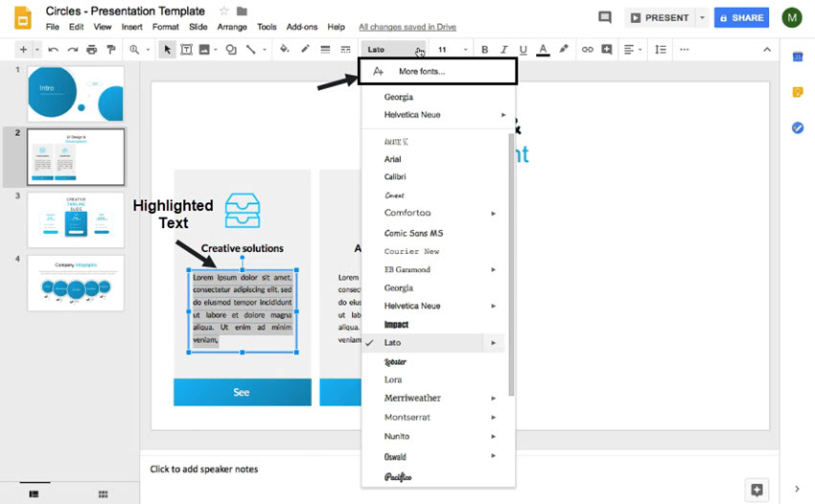
Task: Activate the paint format tool
Action: [x=110, y=50]
